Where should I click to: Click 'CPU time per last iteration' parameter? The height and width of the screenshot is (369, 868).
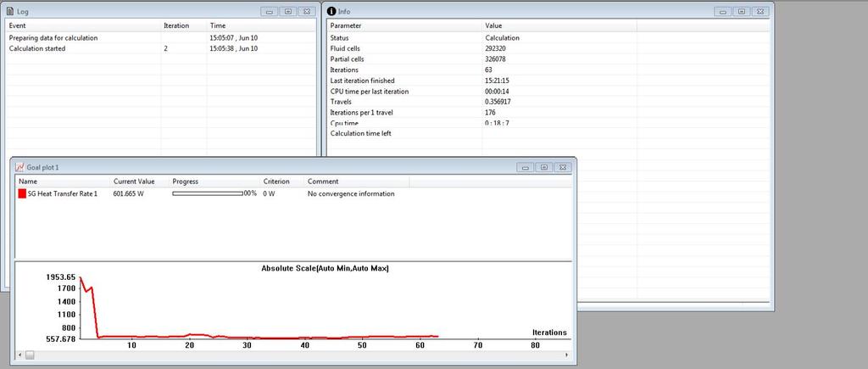point(370,92)
